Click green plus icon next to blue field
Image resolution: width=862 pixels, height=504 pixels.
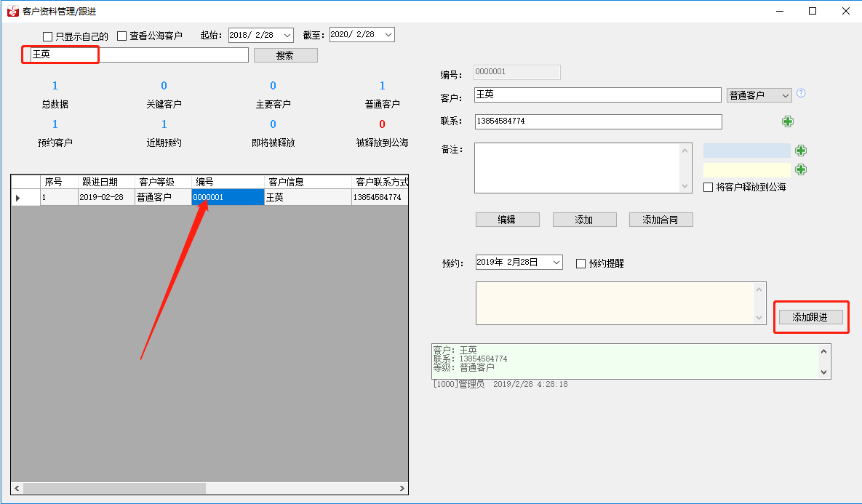[x=801, y=151]
